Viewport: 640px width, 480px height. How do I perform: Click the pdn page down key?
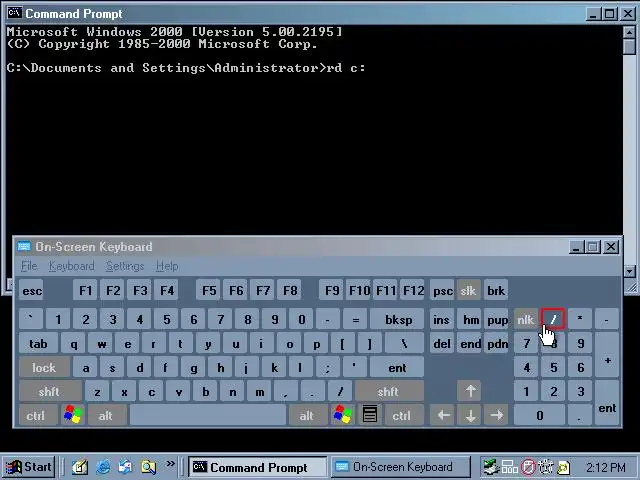496,343
